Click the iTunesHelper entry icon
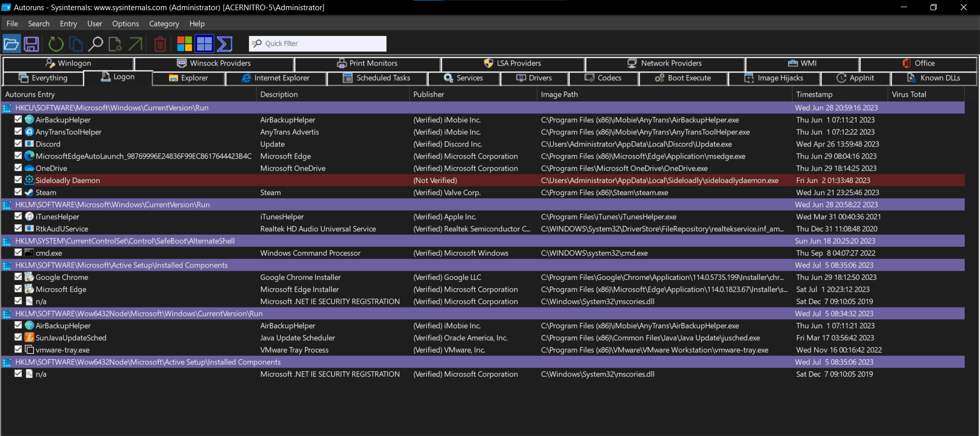Screen dimensions: 980x436 pyautogui.click(x=30, y=216)
